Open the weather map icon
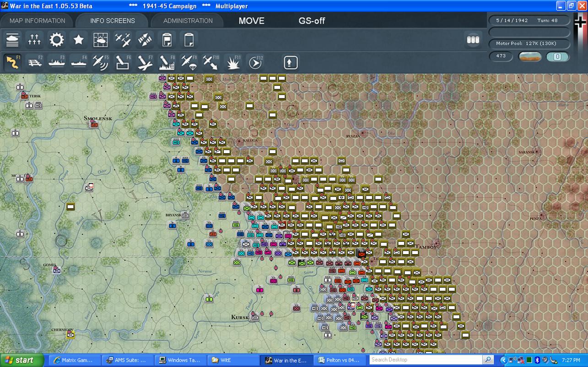Screen dimensions: 588x367 click(x=101, y=40)
